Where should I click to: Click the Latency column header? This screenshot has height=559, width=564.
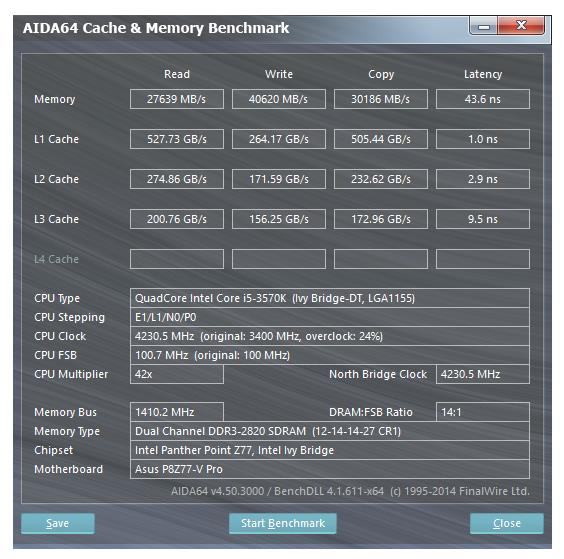(x=483, y=74)
